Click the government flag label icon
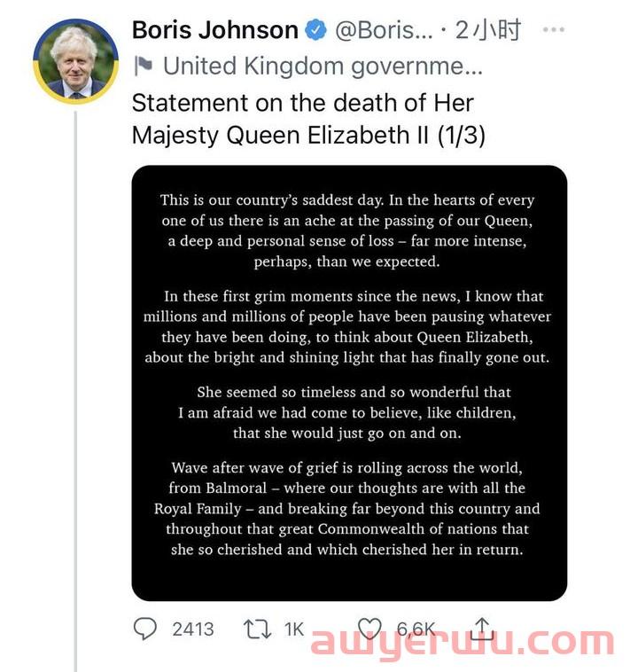The image size is (630, 672). pyautogui.click(x=143, y=66)
